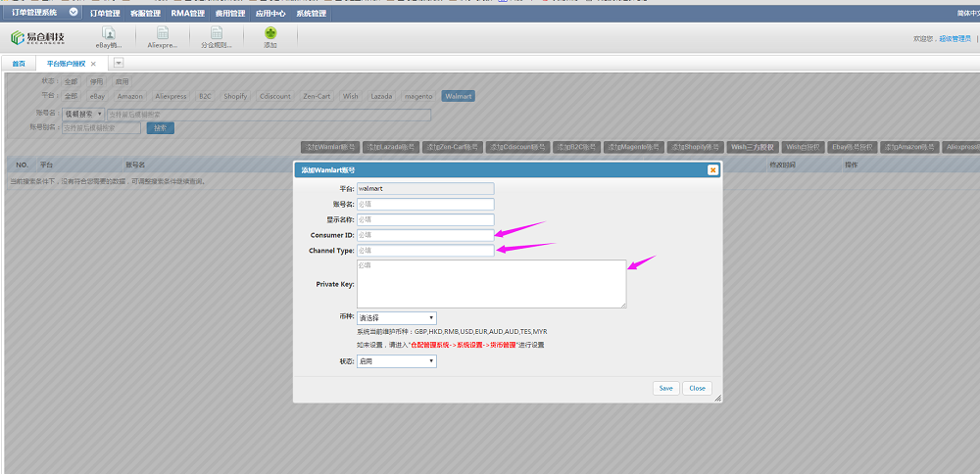Expand the 订单管理系统 system switcher

[x=73, y=13]
